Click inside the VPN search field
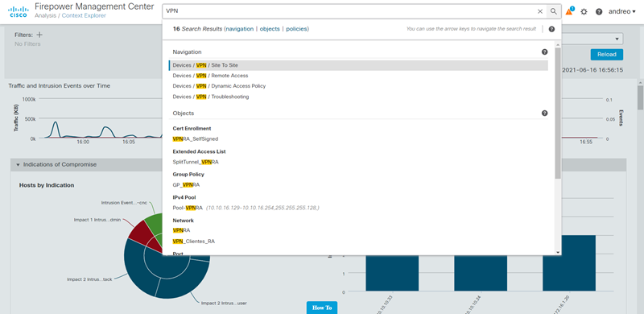Viewport: 644px width, 314px height. pos(349,11)
